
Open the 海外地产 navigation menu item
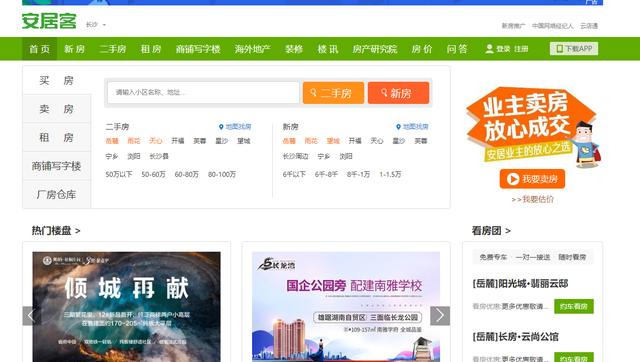[x=252, y=49]
